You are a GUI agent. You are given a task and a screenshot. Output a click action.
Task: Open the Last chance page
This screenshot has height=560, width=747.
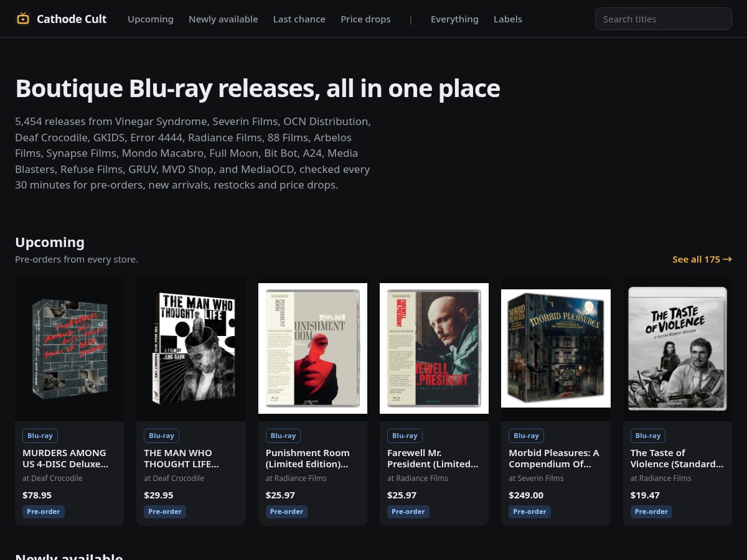(x=299, y=19)
